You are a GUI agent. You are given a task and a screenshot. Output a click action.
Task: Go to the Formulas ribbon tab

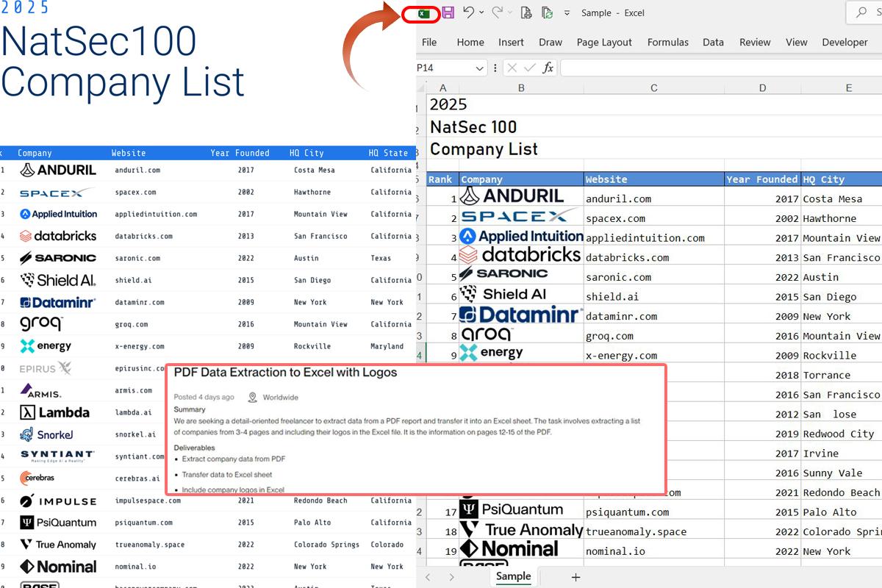coord(668,42)
